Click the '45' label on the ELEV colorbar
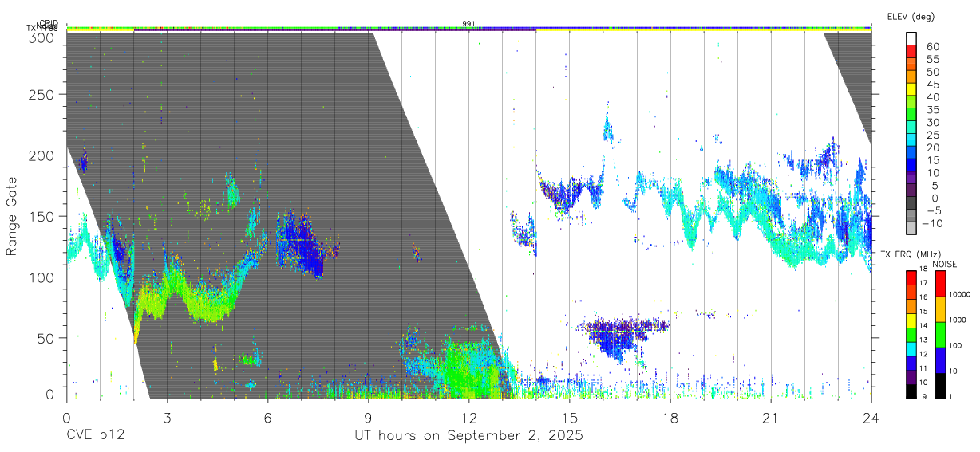Viewport: 980px width, 452px height. (x=931, y=85)
